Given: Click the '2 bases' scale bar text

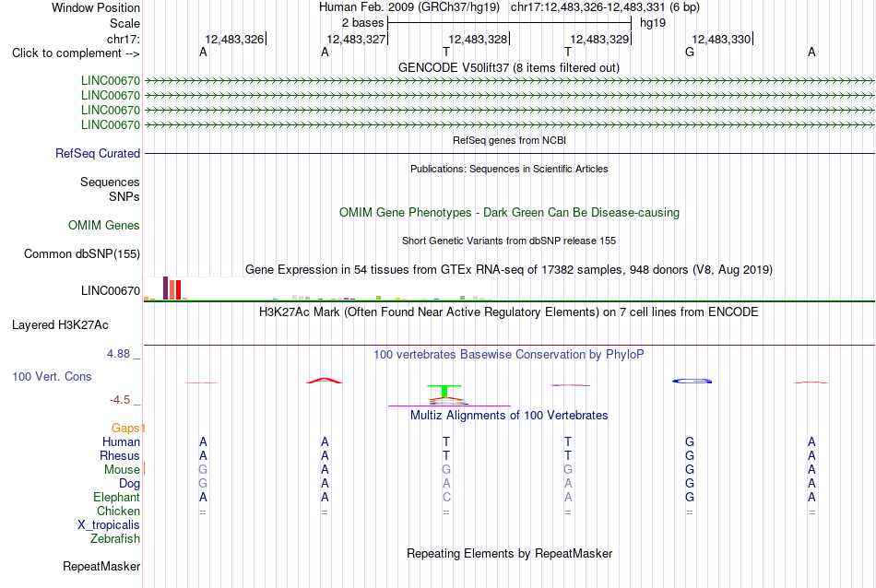Looking at the screenshot, I should [x=362, y=23].
